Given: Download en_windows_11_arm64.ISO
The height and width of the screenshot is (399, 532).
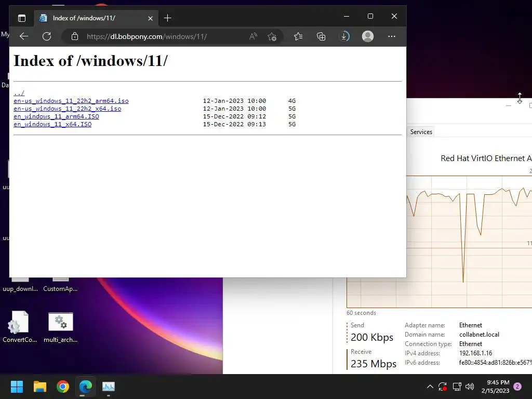Looking at the screenshot, I should click(56, 116).
